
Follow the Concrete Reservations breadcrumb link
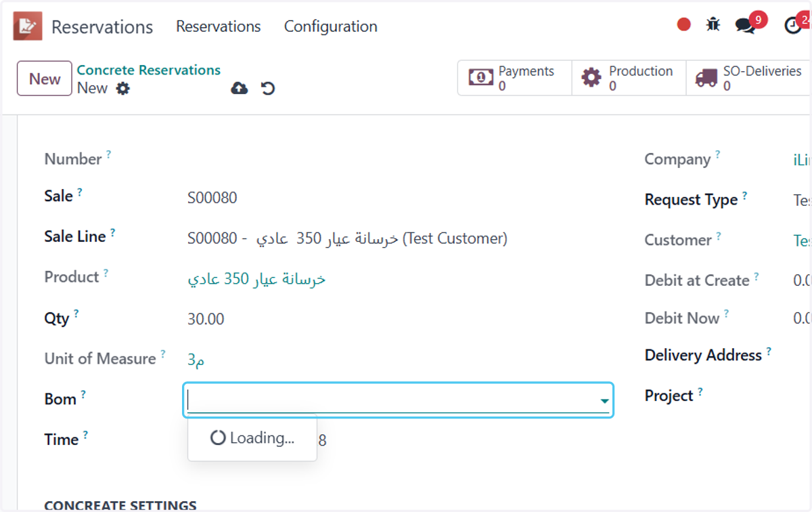point(149,70)
